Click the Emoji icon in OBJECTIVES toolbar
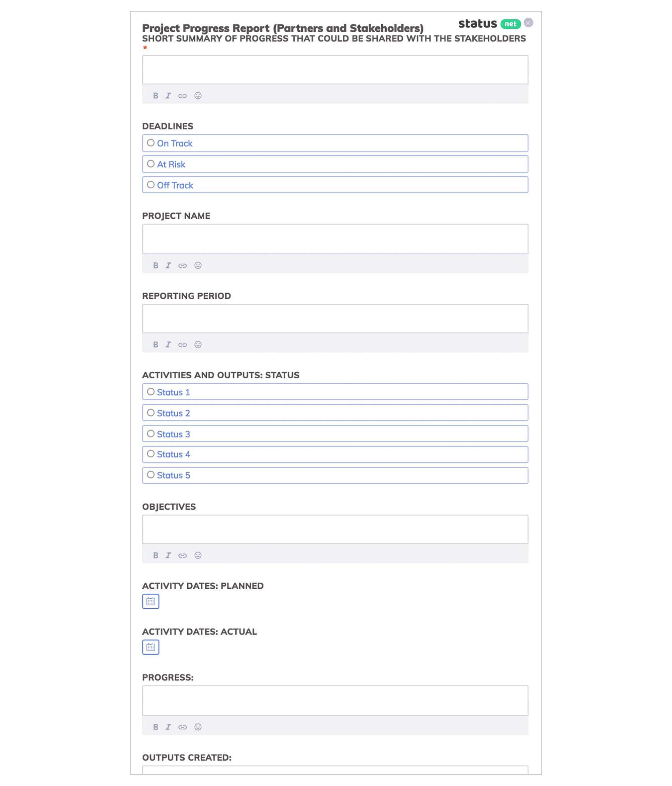This screenshot has height=786, width=672. coord(198,555)
